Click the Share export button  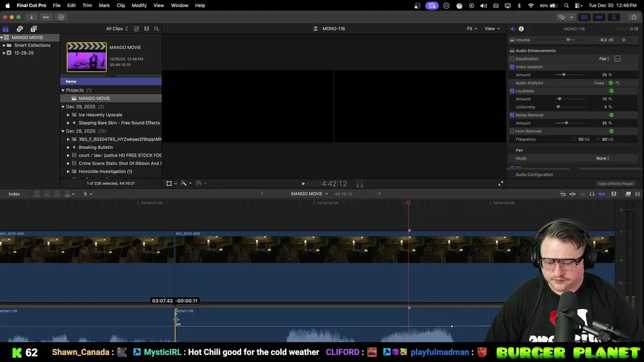[x=633, y=17]
